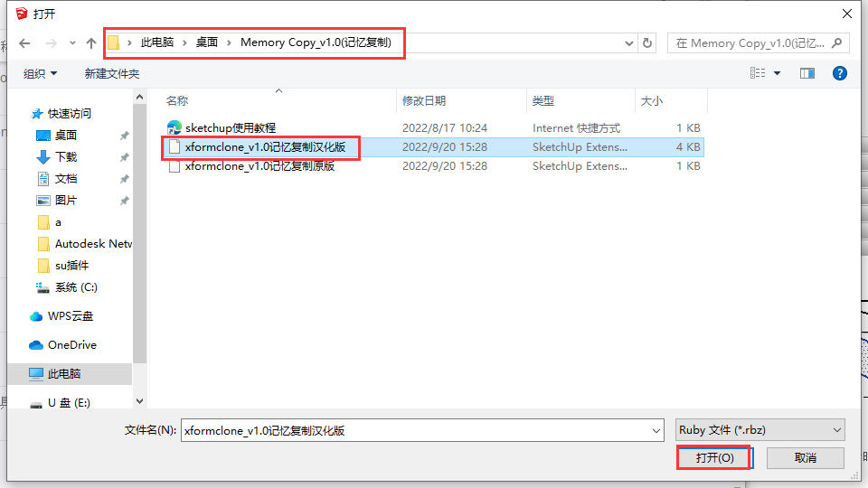868x488 pixels.
Task: Change view layout icon
Action: pos(758,73)
